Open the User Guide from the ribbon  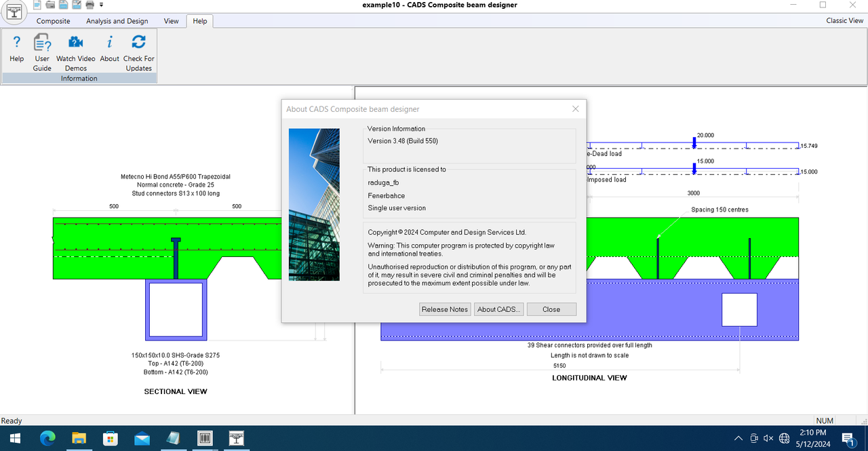42,52
